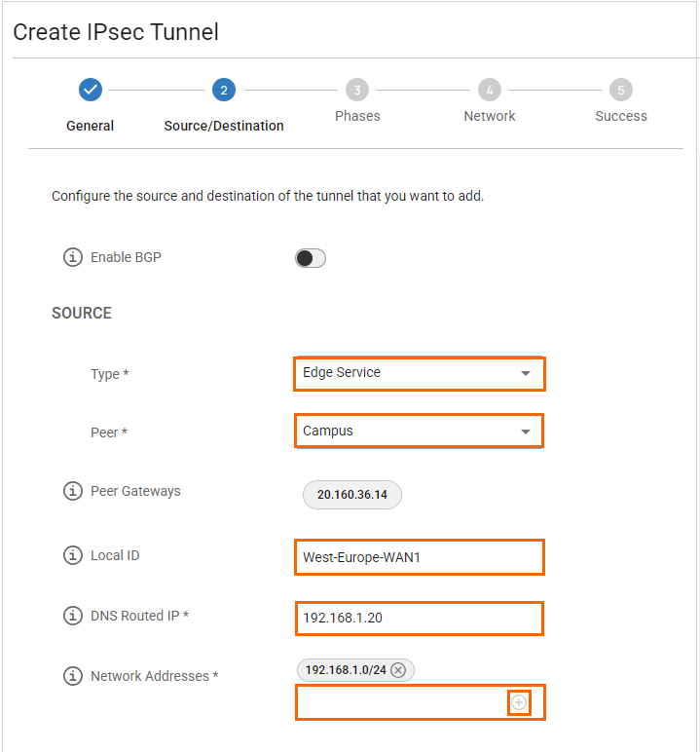
Task: Click the DNS Routed IP info icon
Action: pyautogui.click(x=72, y=616)
